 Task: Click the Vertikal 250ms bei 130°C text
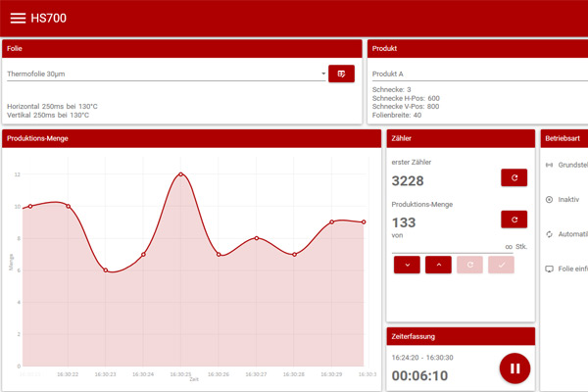coord(48,115)
